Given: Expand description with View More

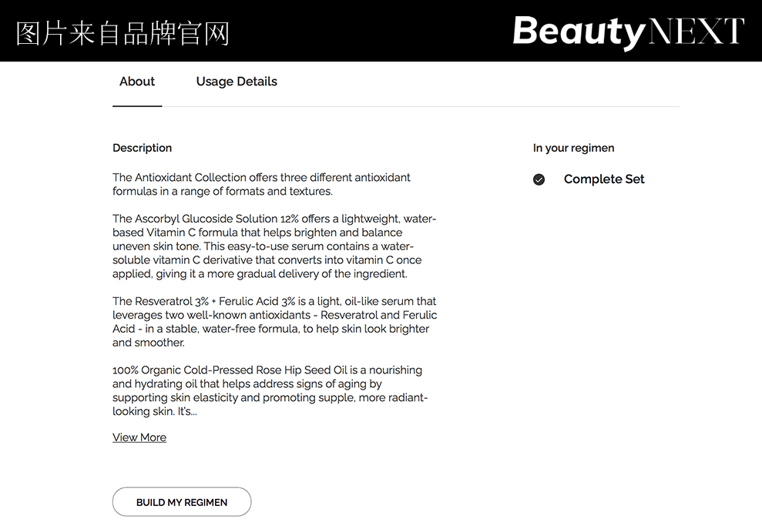Looking at the screenshot, I should pos(139,437).
